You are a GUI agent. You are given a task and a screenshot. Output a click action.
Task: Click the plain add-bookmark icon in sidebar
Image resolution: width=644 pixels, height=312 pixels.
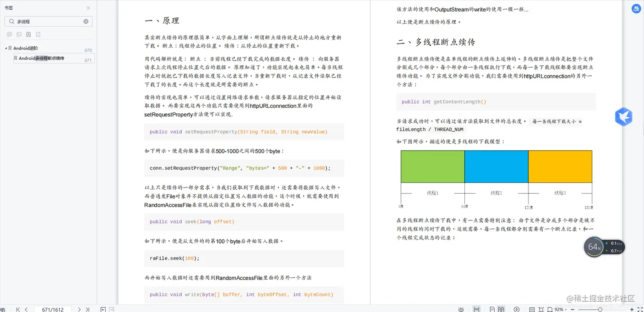[38, 34]
